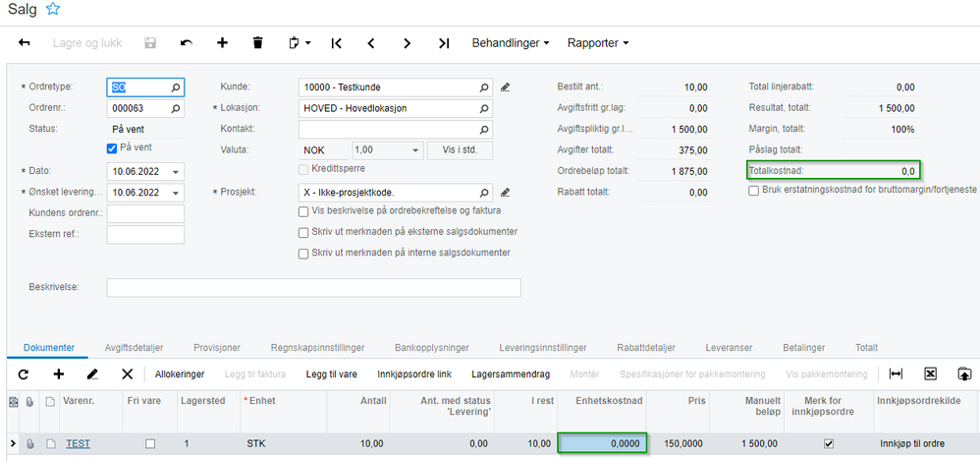Add Salg screen to favorites star

coord(54,9)
